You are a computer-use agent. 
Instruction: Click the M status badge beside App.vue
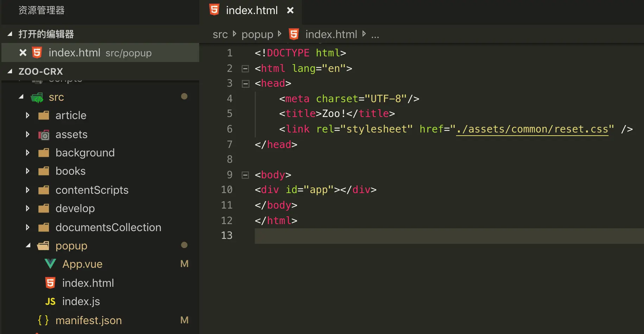(184, 264)
